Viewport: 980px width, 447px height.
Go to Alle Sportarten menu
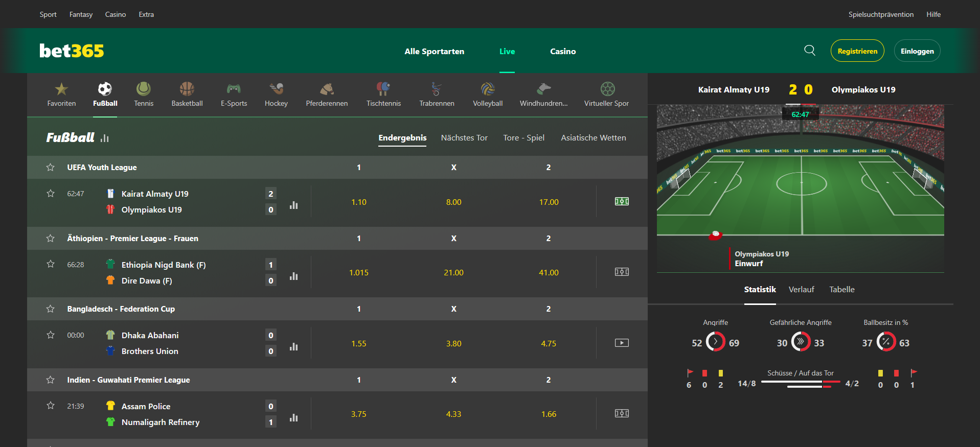coord(435,51)
